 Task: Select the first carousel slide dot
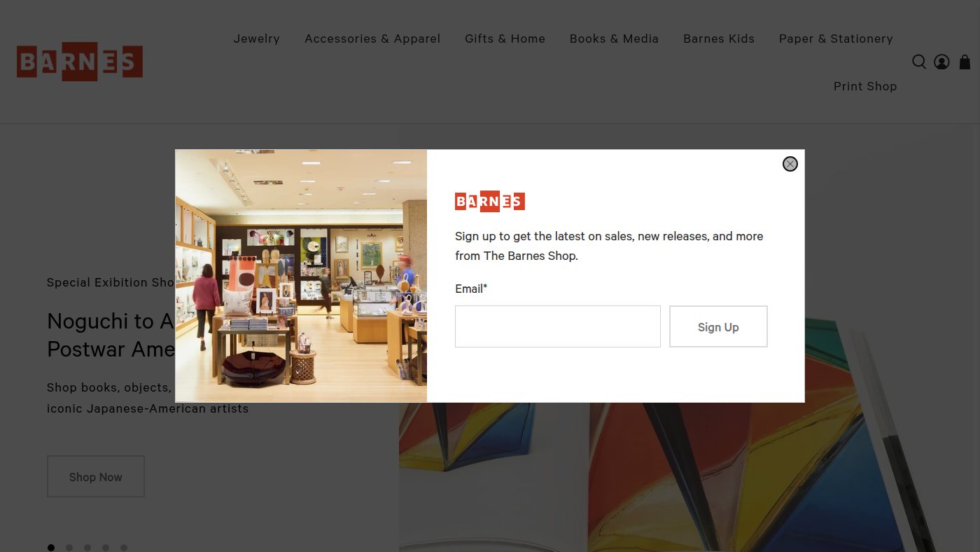(x=51, y=548)
